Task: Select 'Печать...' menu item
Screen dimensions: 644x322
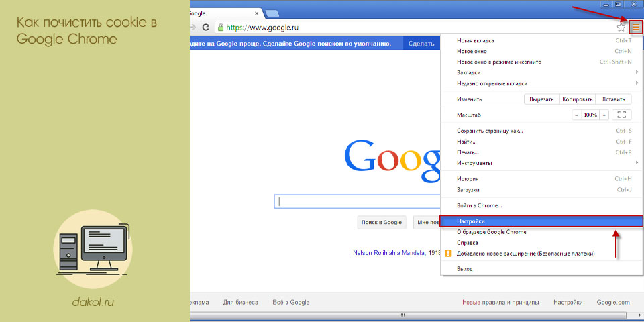Action: (541, 152)
